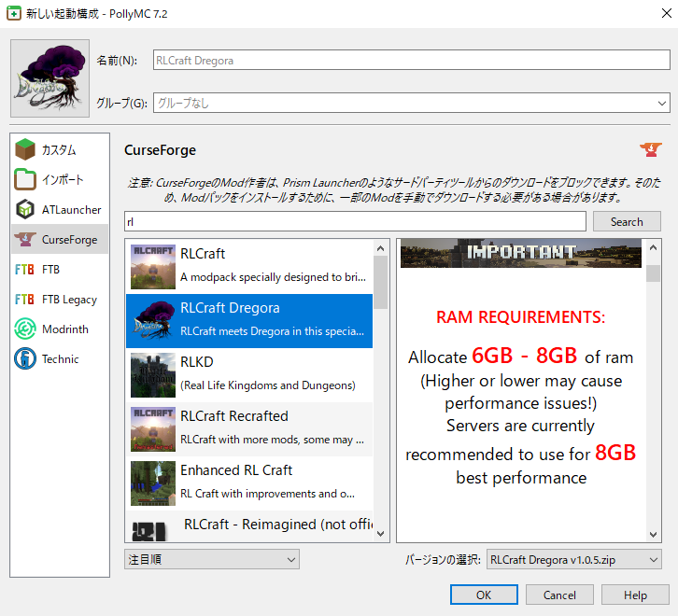Open the version selection dropdown
Viewport: 678px width, 616px height.
coord(573,559)
